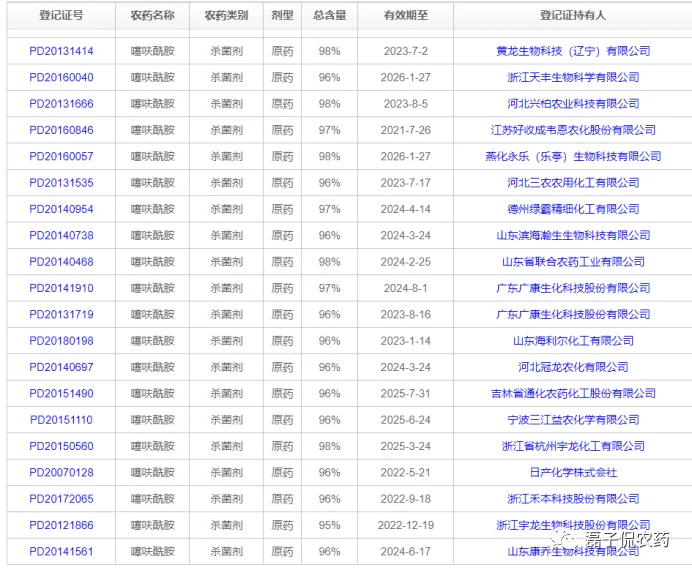This screenshot has width=692, height=571.
Task: Select expiry date 2023-1-14 cell
Action: (x=406, y=341)
